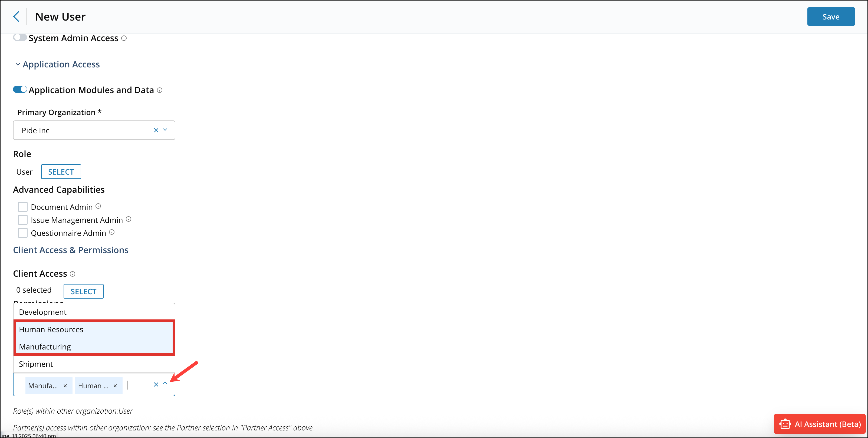Show info tooltip for Issue Management Admin
868x438 pixels.
[x=128, y=219]
